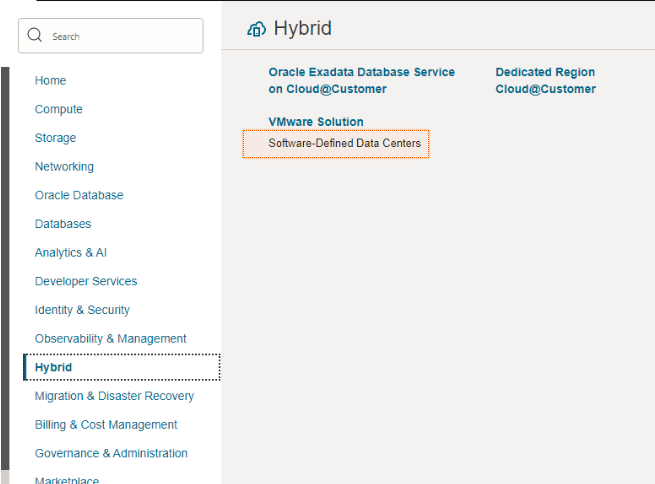Open Analytics & AI category
The width and height of the screenshot is (655, 484).
(x=71, y=253)
